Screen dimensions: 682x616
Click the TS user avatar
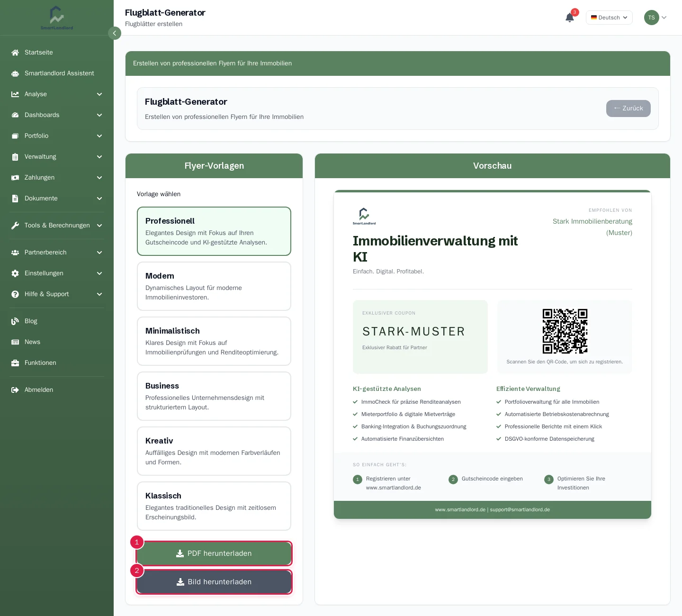pos(652,18)
